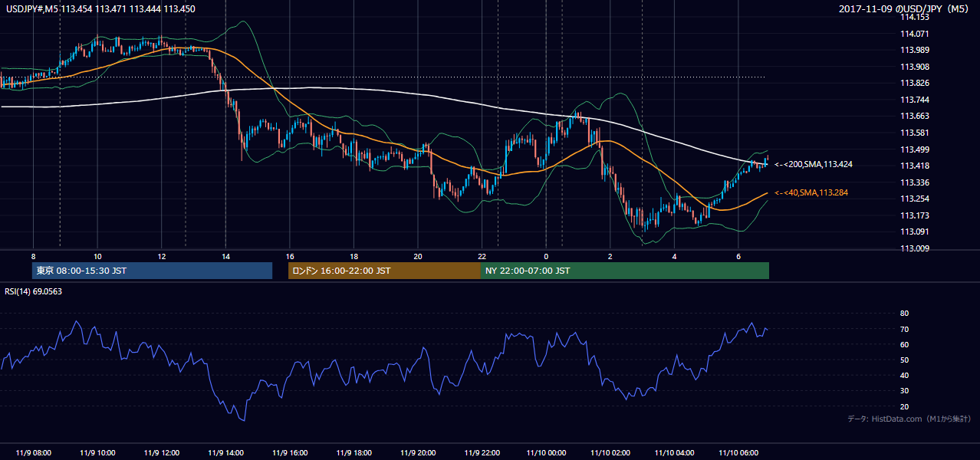Click price axis label 113.173
The height and width of the screenshot is (460, 980).
coord(914,215)
